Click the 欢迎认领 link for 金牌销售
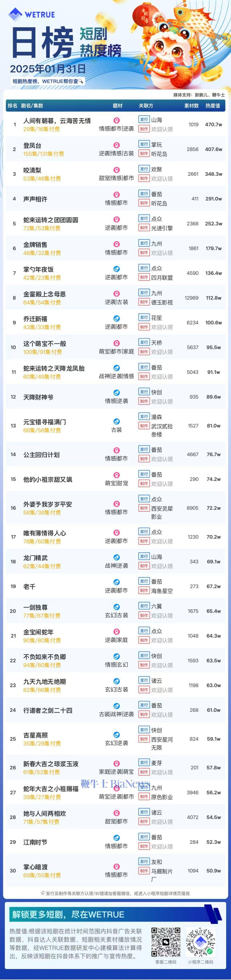 [x=162, y=253]
